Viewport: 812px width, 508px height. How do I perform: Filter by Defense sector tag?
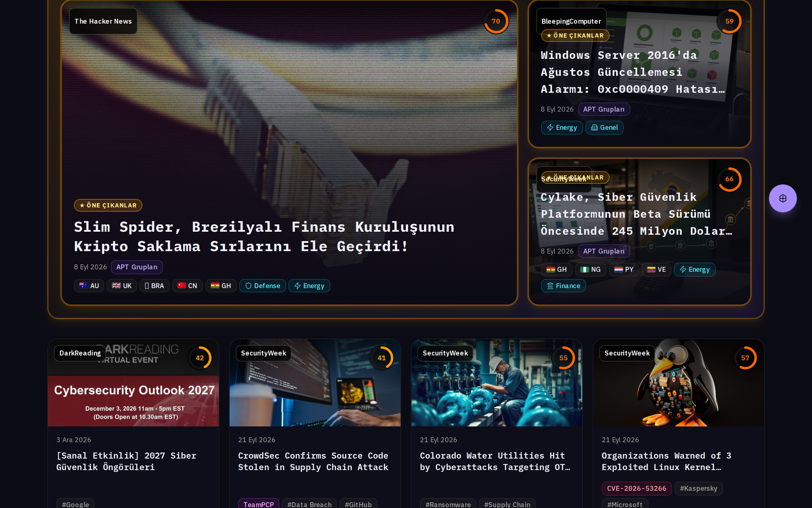pyautogui.click(x=262, y=286)
